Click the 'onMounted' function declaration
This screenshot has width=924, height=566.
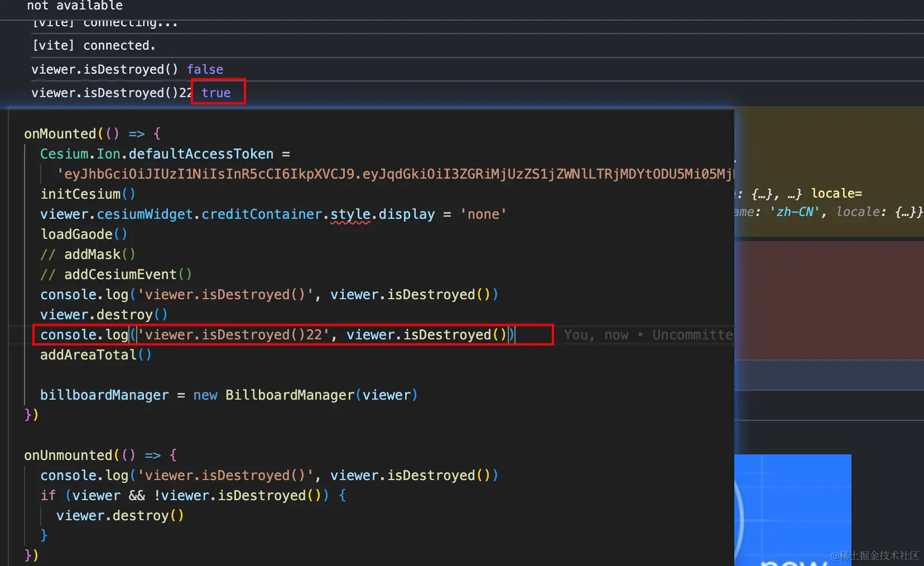[60, 133]
